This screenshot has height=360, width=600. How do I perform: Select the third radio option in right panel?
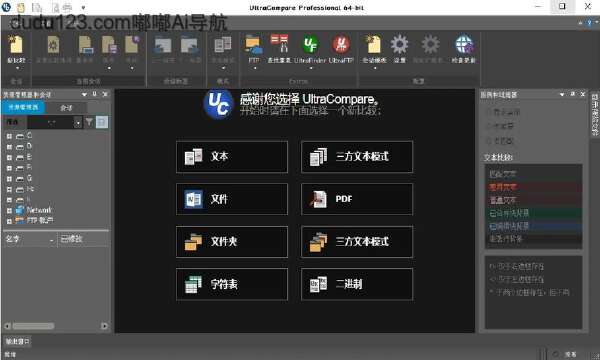tap(488, 141)
